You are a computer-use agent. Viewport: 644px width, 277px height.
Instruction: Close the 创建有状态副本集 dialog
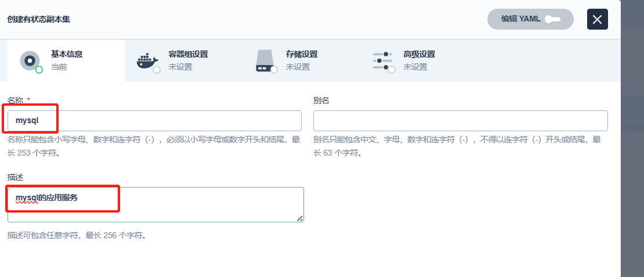tap(597, 19)
